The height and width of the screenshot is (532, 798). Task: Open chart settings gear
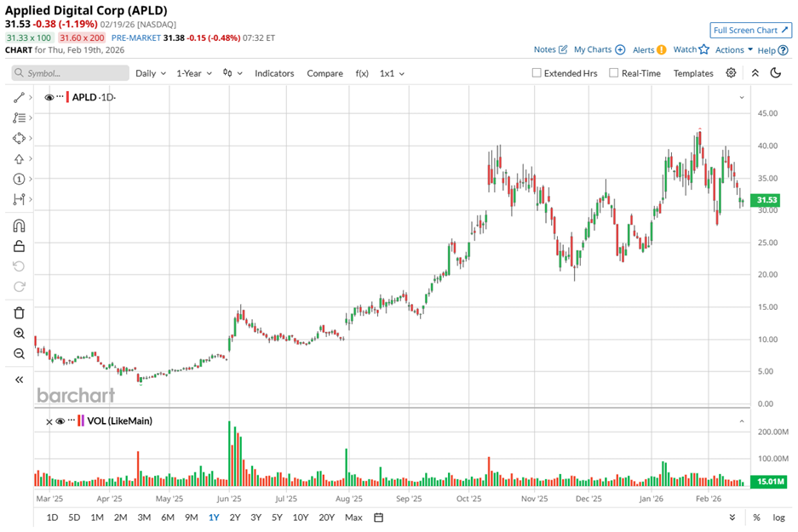coord(730,73)
